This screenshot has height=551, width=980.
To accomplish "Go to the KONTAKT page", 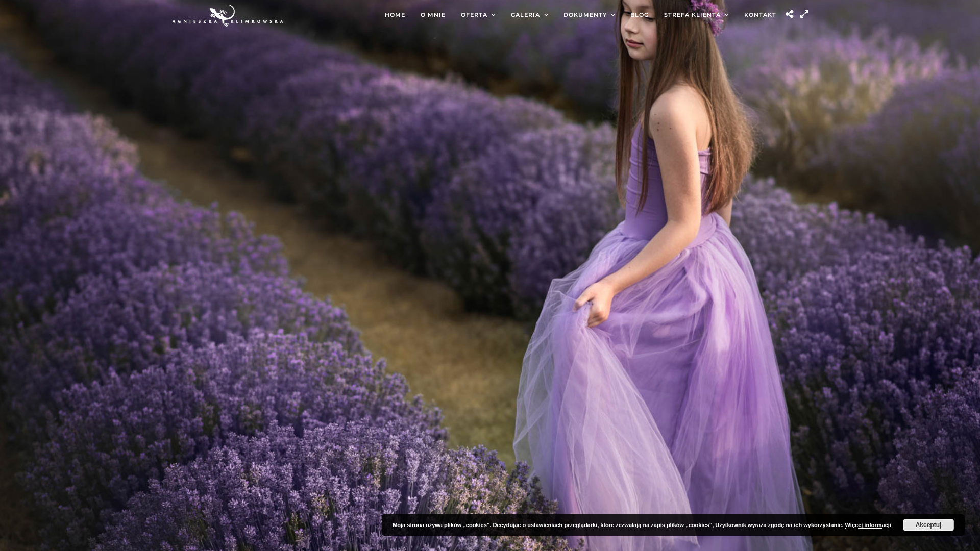I will 760,15.
